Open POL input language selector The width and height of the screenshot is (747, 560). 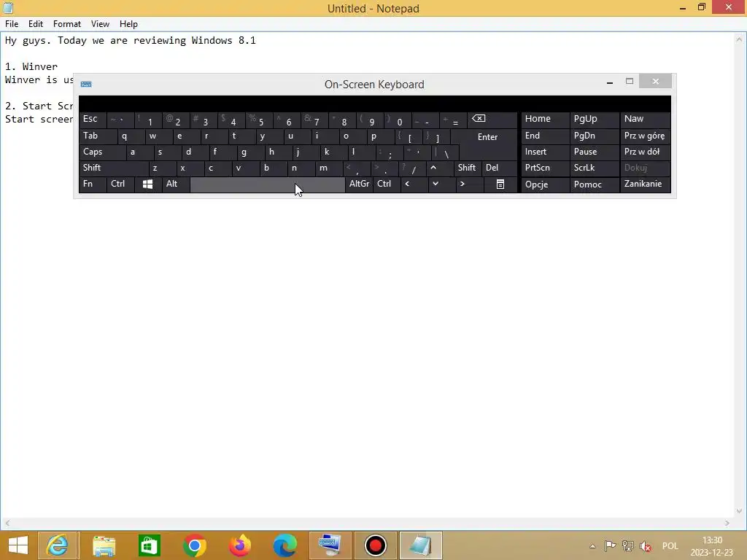click(670, 546)
